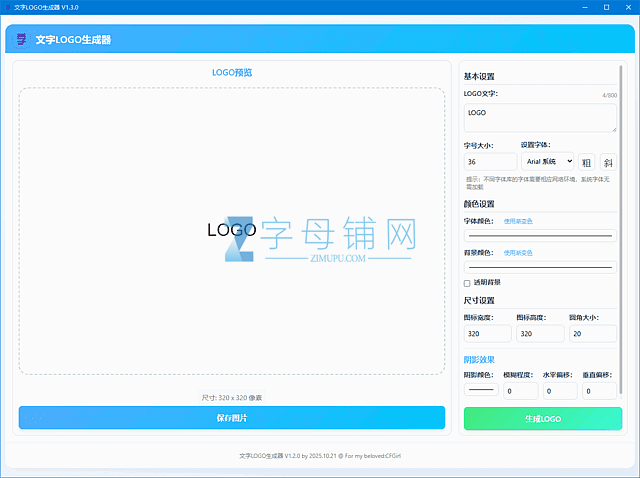Pick the 阴影颜色 shadow color swatch
640x478 pixels.
(x=480, y=390)
